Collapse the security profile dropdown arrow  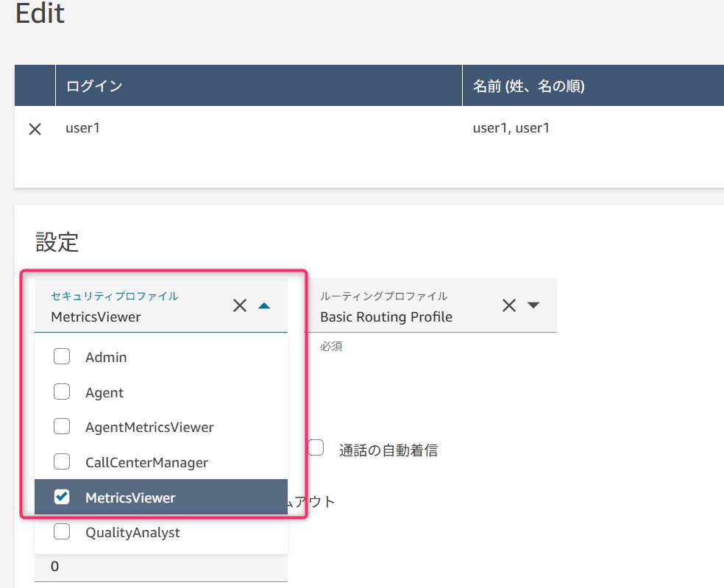click(x=264, y=306)
